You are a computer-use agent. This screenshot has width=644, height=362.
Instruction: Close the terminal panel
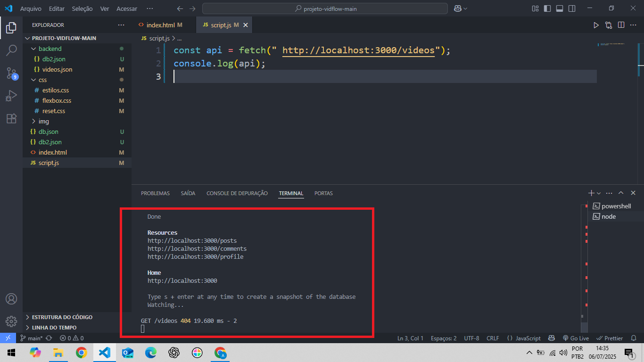[633, 193]
